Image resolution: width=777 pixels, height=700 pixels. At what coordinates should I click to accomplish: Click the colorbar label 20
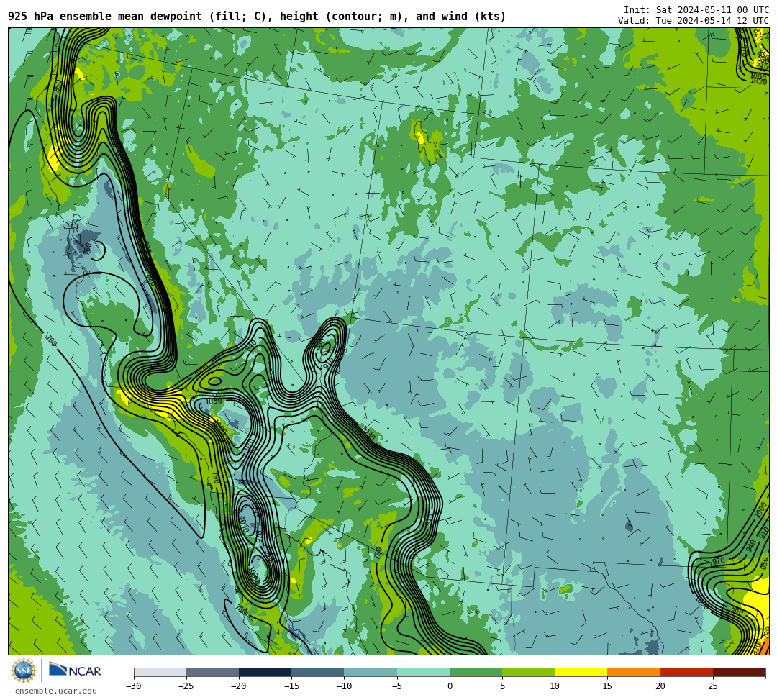pos(660,686)
